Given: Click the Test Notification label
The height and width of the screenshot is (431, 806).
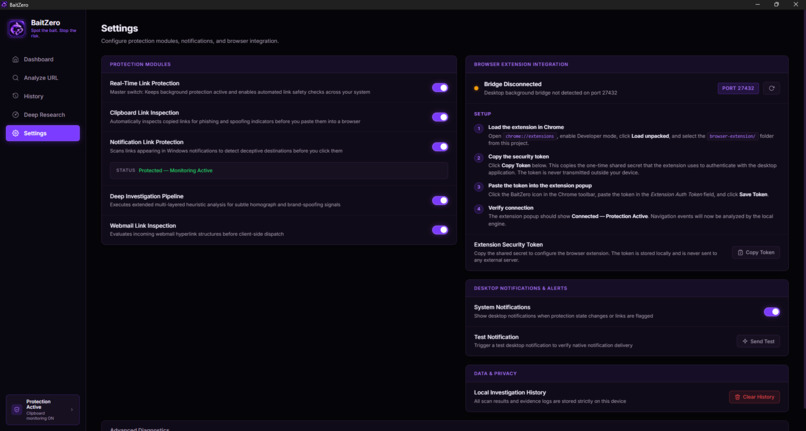Looking at the screenshot, I should (x=496, y=337).
